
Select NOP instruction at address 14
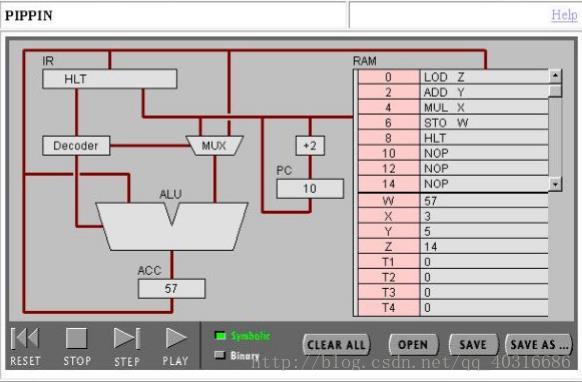[x=484, y=183]
